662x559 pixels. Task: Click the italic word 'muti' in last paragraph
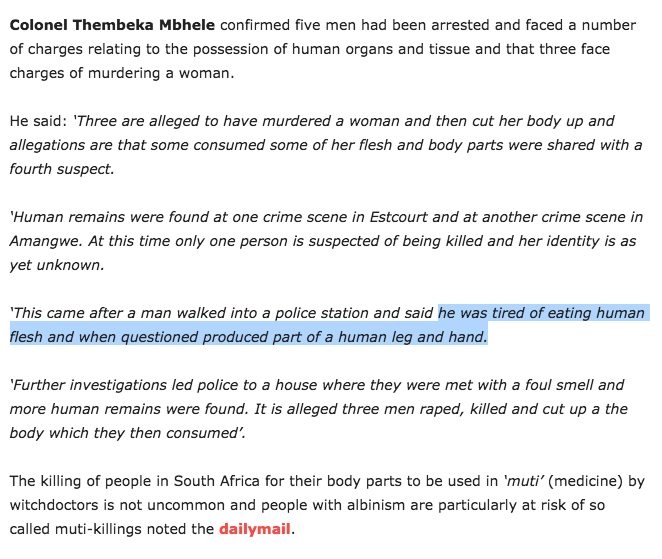(523, 481)
